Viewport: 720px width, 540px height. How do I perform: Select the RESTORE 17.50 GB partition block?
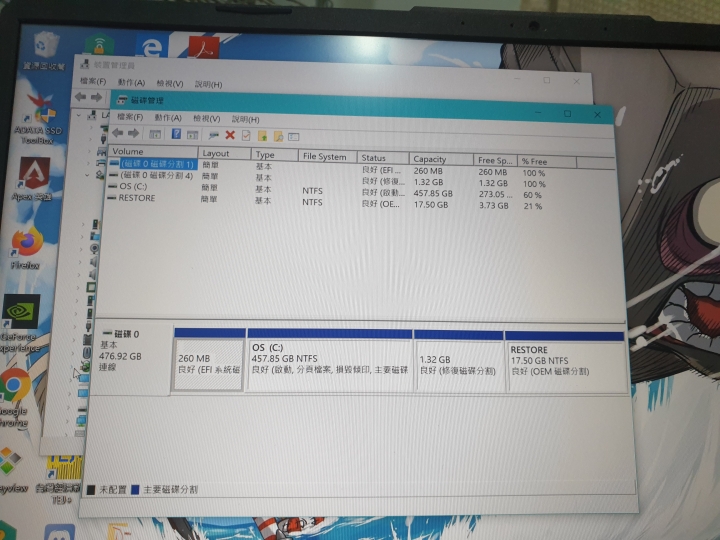pyautogui.click(x=566, y=362)
